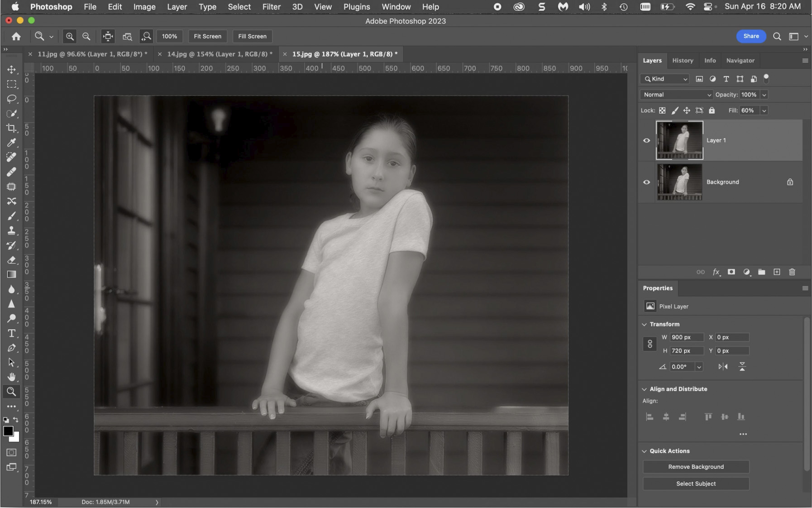Image resolution: width=812 pixels, height=508 pixels.
Task: Open the Filter menu
Action: pos(271,7)
